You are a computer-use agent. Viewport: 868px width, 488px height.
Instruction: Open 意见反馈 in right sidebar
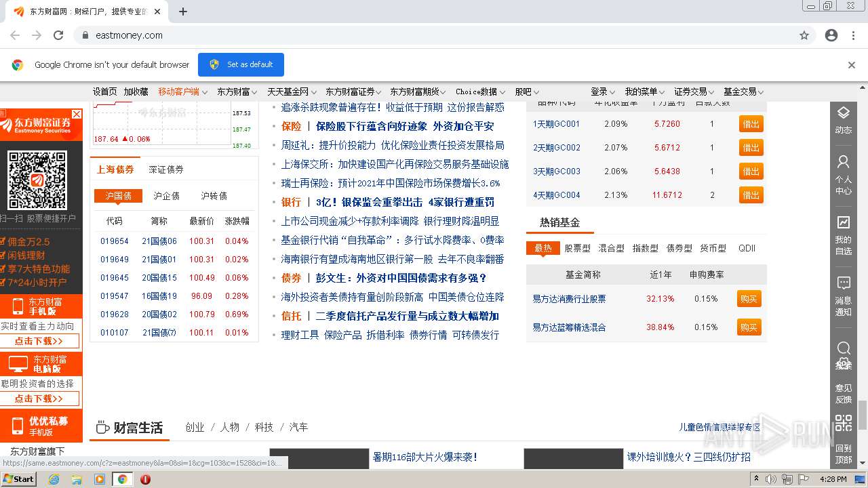point(843,394)
